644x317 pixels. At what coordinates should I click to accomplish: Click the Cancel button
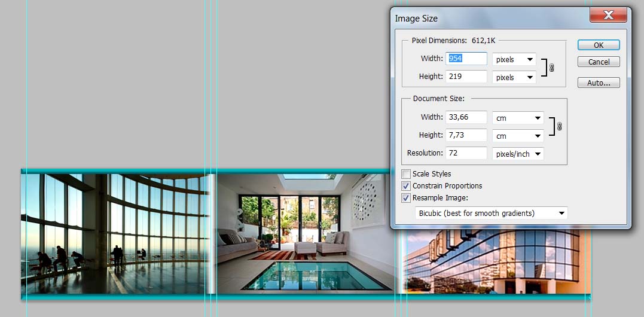(x=599, y=62)
